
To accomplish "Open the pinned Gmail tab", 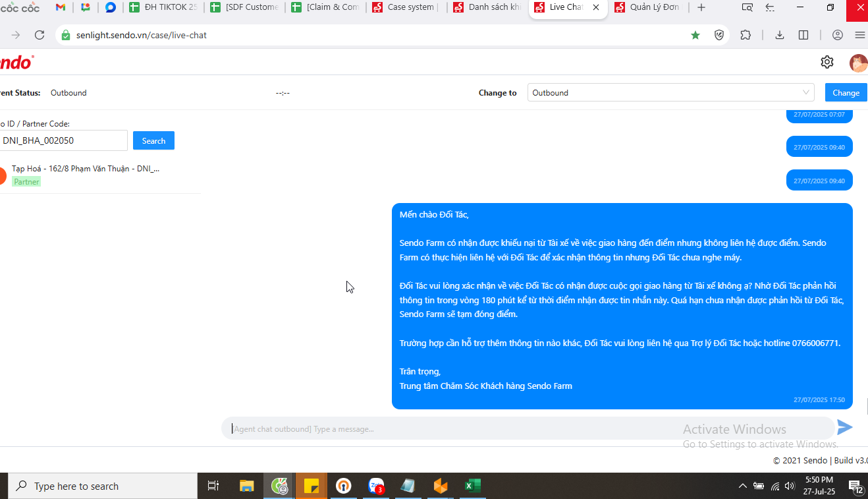I will point(61,7).
